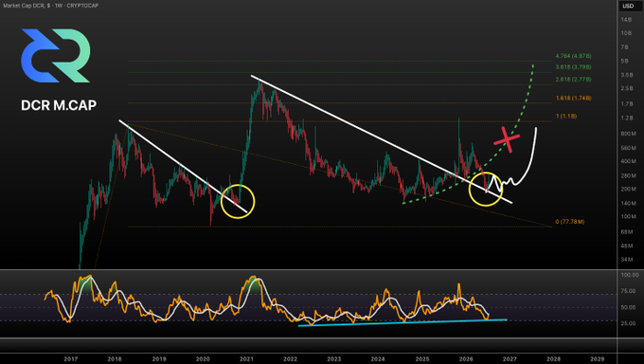Viewport: 644px width, 364px height.
Task: Click the 2020 label on time axis
Action: click(x=203, y=359)
